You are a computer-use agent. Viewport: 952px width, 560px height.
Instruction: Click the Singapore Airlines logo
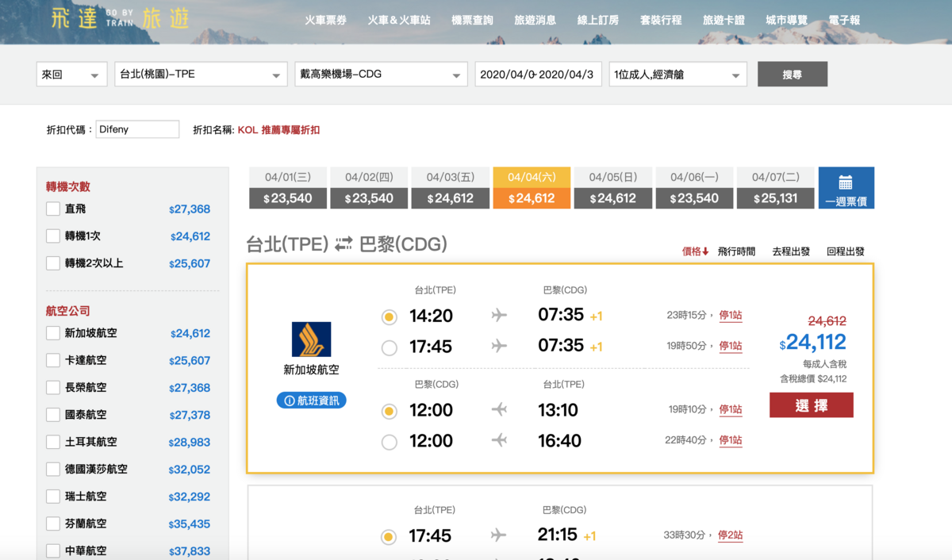coord(311,339)
